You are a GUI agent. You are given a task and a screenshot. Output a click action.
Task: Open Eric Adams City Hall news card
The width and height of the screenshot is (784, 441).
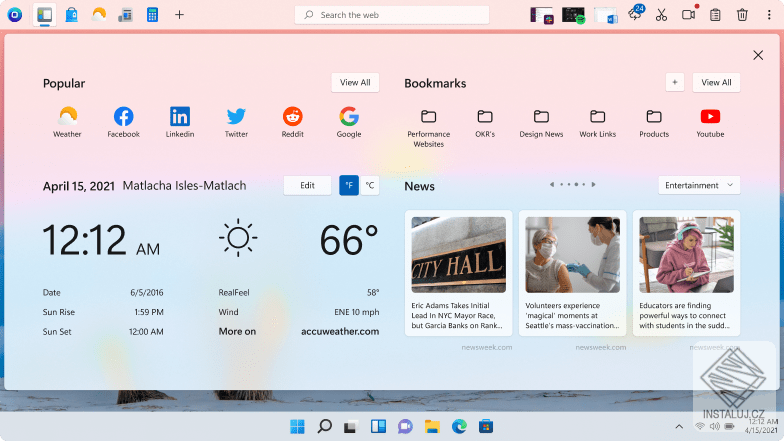pyautogui.click(x=458, y=273)
